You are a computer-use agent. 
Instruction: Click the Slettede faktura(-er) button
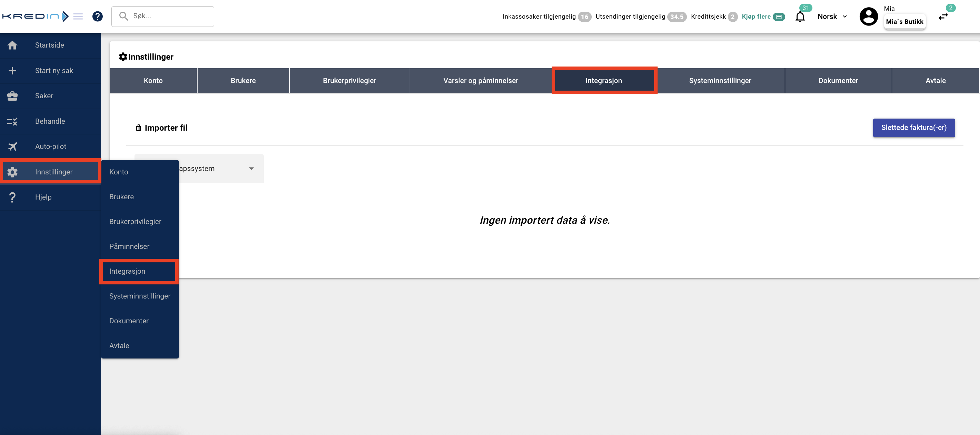coord(913,128)
